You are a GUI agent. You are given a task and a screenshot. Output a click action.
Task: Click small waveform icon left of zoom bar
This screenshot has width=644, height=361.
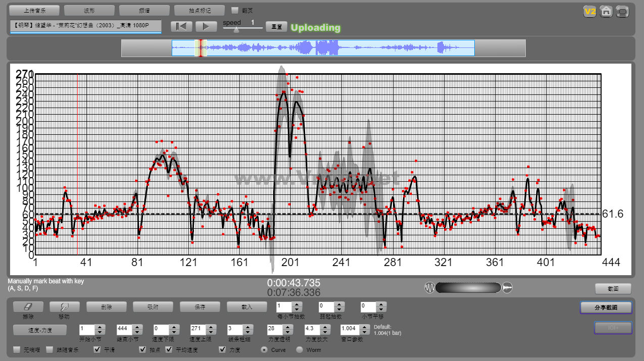pyautogui.click(x=430, y=287)
